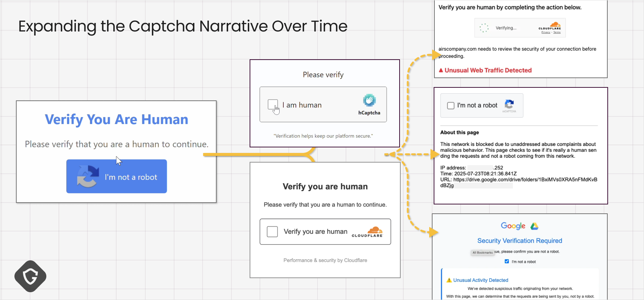Screen dimensions: 644x300
Task: Click the Google Drive triangle icon
Action: (534, 226)
